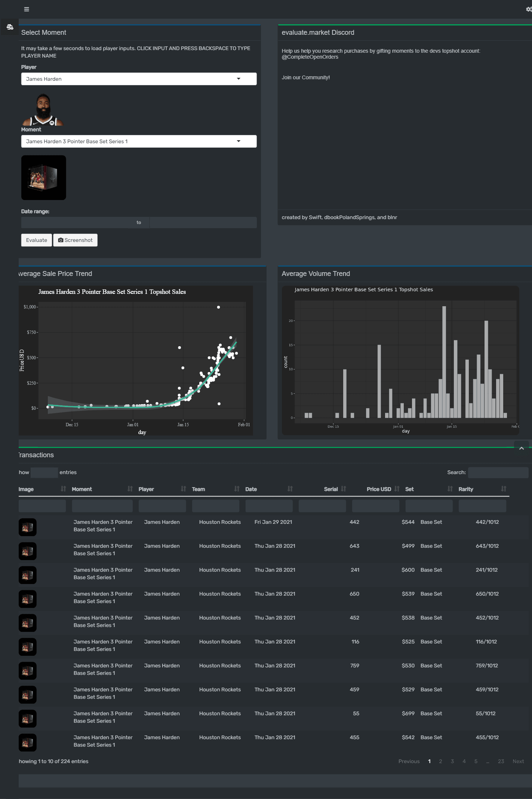
Task: Click the $600 price cell
Action: [x=408, y=570]
